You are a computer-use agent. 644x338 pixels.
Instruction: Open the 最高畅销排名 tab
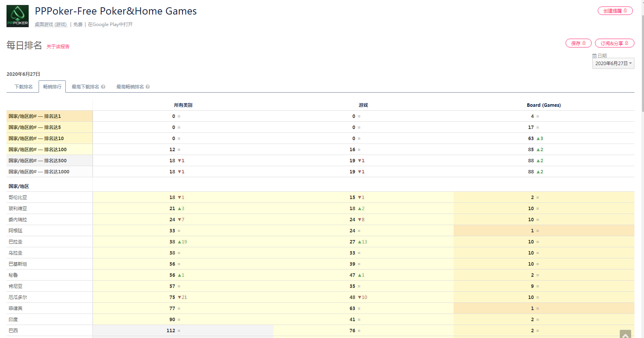130,87
